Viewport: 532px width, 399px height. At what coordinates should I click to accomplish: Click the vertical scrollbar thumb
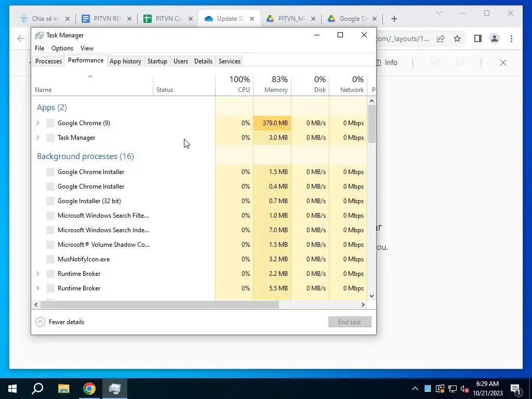pos(371,124)
